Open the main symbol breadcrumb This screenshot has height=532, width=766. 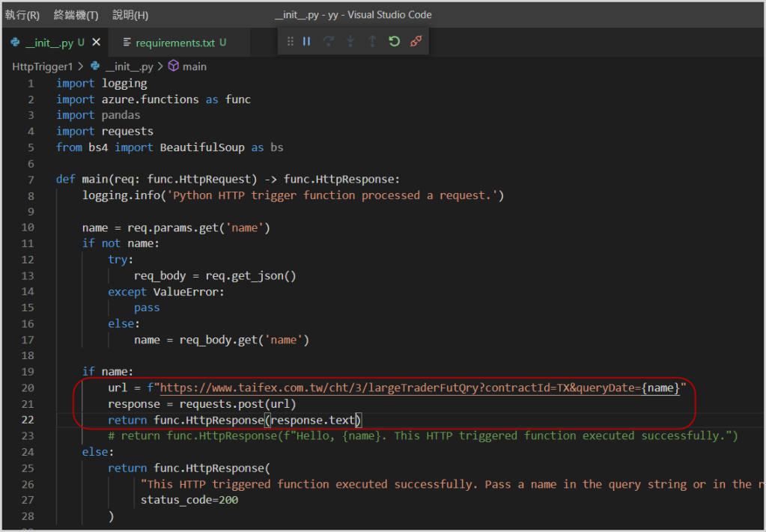tap(193, 67)
